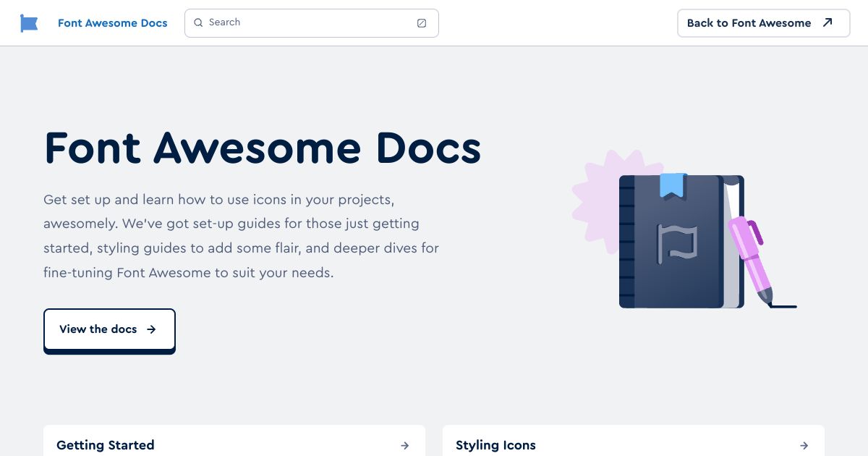This screenshot has height=456, width=868.
Task: Click the arrow icon on Styling Icons card
Action: click(804, 446)
